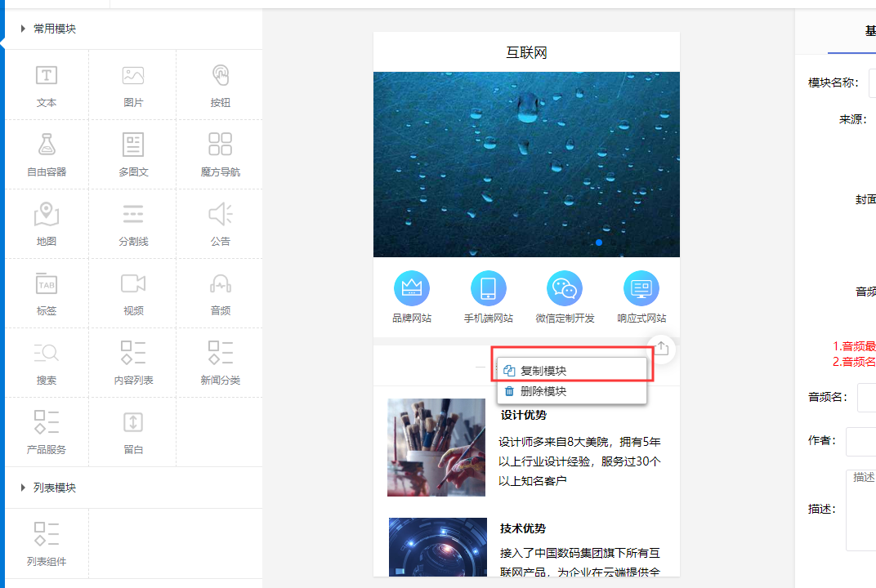Select the 视频 video module
Image resolution: width=876 pixels, height=588 pixels.
(x=133, y=284)
